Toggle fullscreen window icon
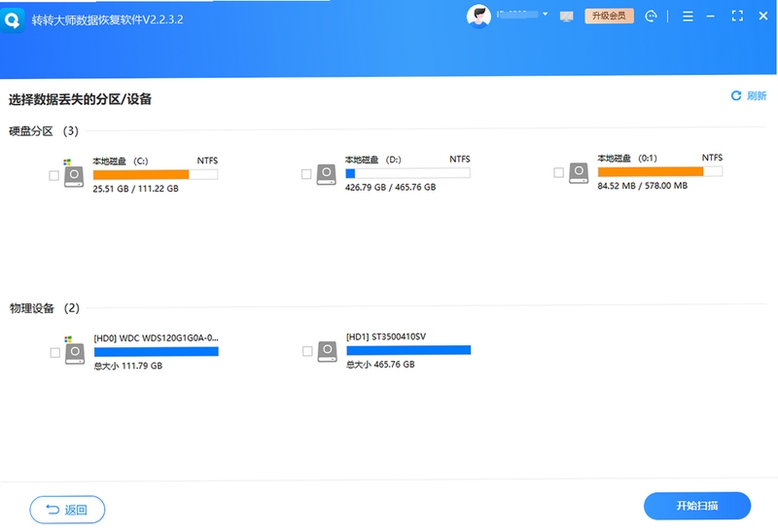 click(x=737, y=16)
